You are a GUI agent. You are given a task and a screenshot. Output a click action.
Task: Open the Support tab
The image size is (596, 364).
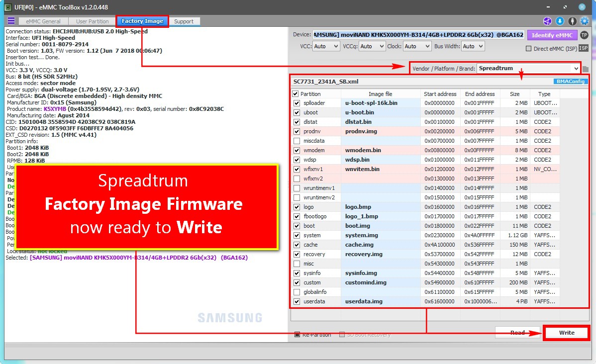[x=184, y=21]
